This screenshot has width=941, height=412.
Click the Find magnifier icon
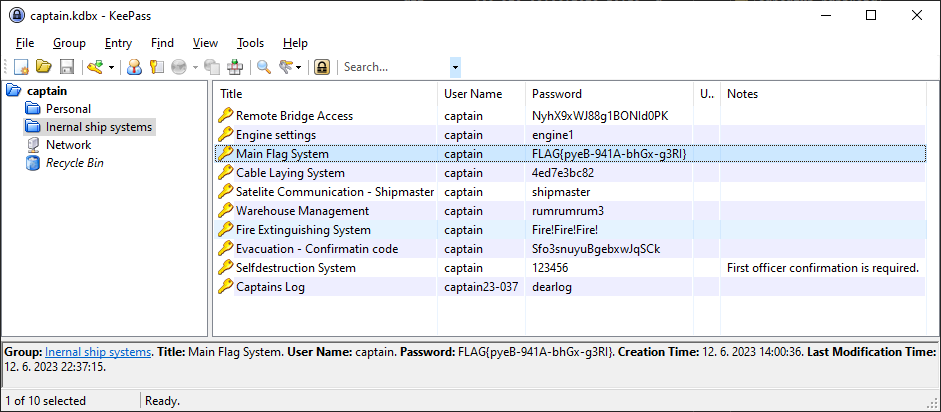tap(264, 67)
